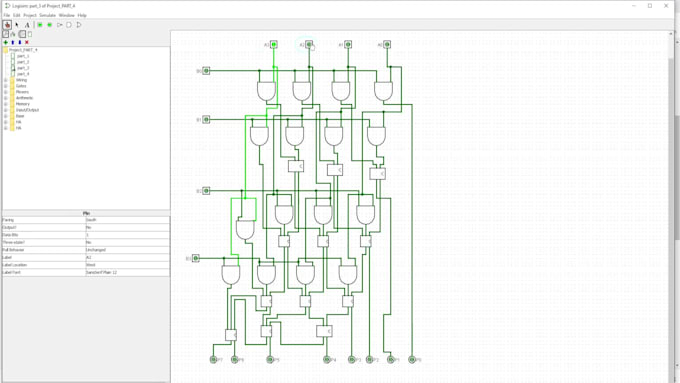This screenshot has width=680, height=383.
Task: Open the Edit menu
Action: pos(16,15)
